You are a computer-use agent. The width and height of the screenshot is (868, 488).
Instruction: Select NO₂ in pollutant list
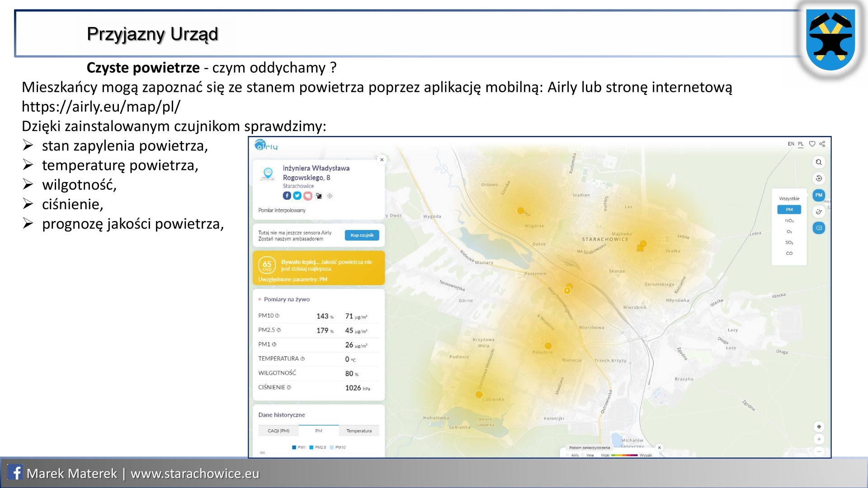789,221
